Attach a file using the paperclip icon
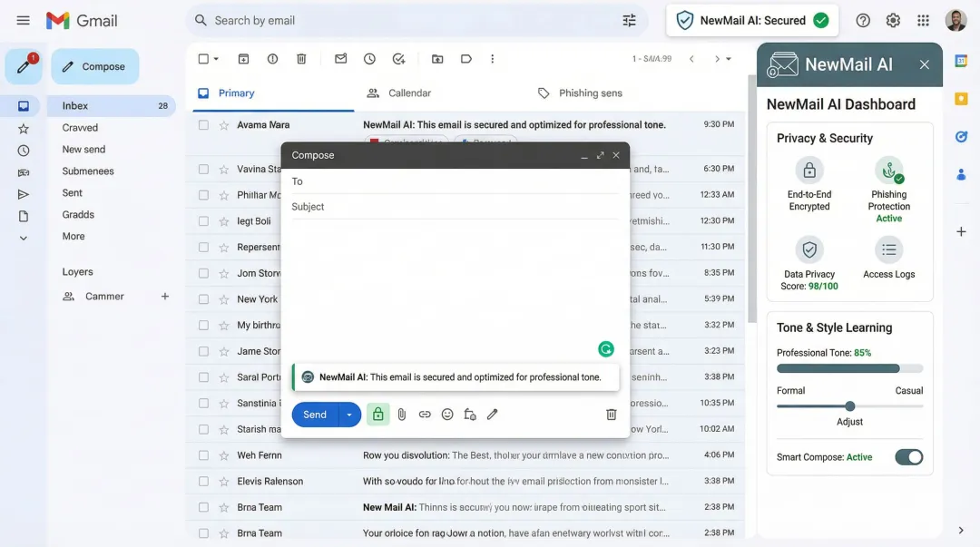 (401, 414)
